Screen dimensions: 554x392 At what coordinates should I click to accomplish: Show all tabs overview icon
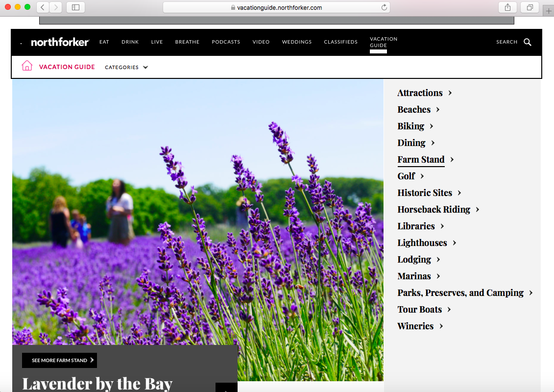tap(530, 7)
